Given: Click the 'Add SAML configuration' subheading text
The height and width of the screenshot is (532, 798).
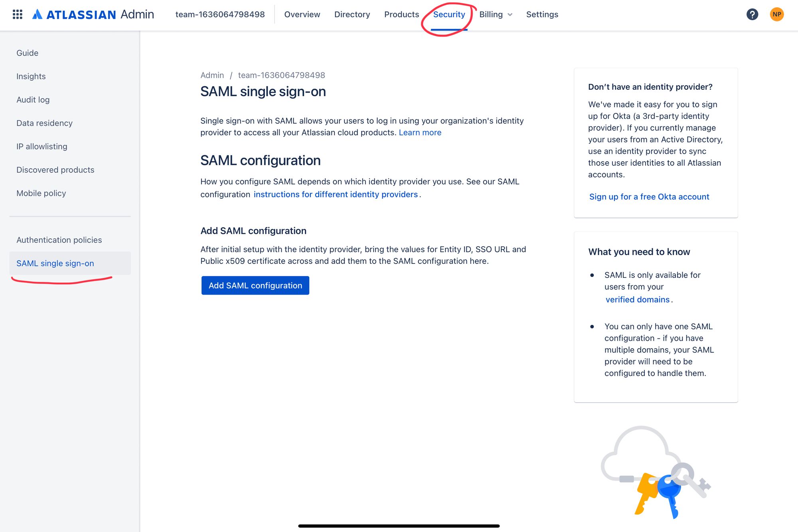Looking at the screenshot, I should (253, 231).
